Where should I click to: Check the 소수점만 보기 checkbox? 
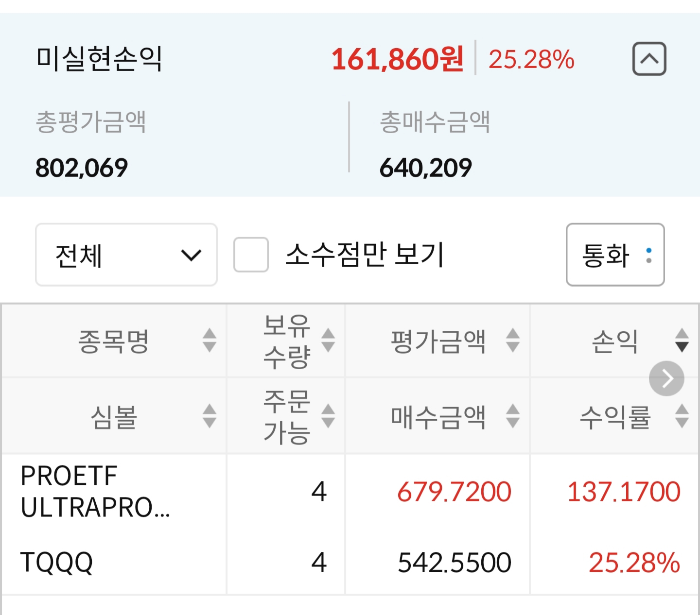pos(251,255)
